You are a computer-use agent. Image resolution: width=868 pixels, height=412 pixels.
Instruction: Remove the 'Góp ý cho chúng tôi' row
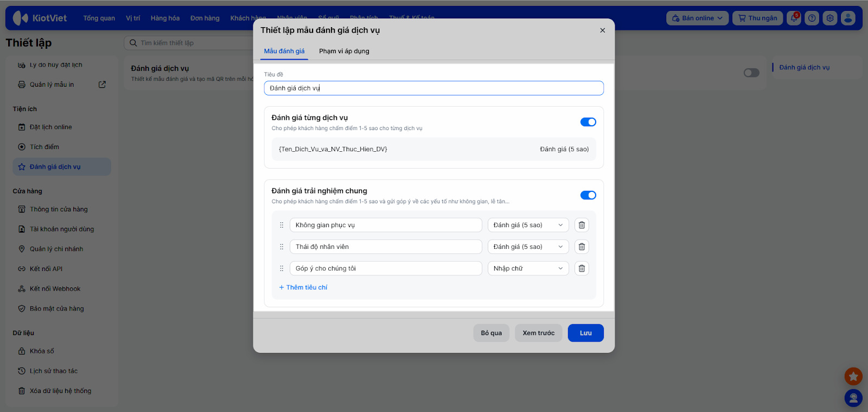582,268
